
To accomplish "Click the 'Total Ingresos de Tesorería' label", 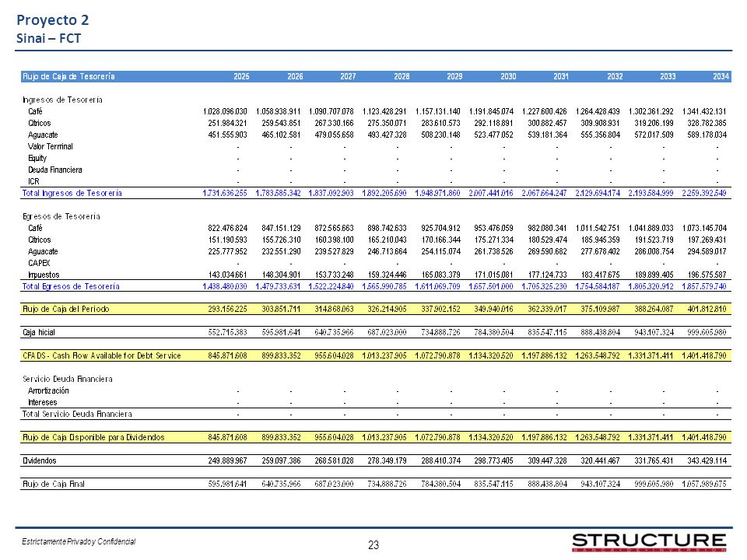I will (72, 193).
